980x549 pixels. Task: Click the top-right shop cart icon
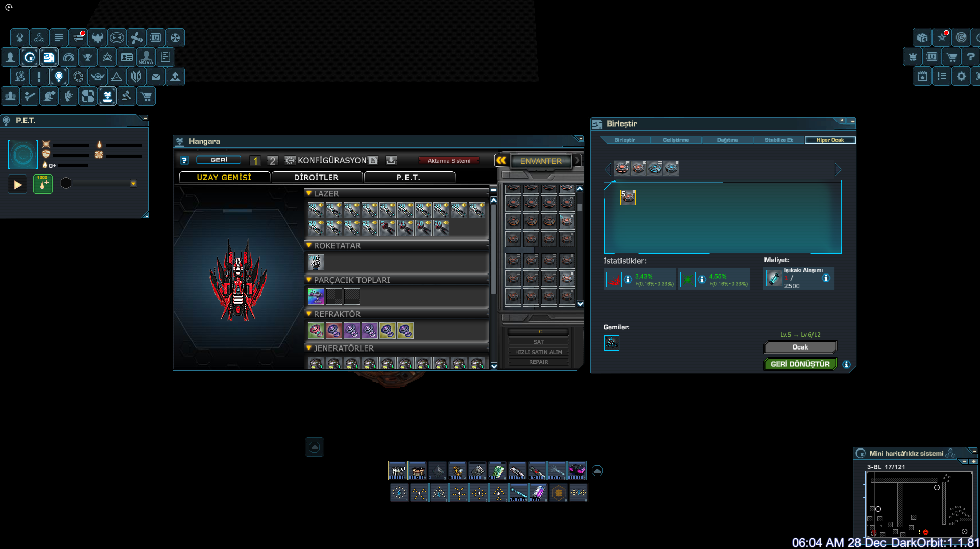(x=951, y=57)
